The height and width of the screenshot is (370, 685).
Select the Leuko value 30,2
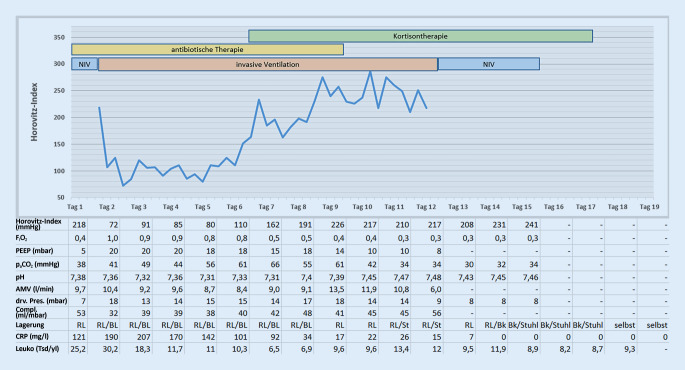pyautogui.click(x=110, y=349)
